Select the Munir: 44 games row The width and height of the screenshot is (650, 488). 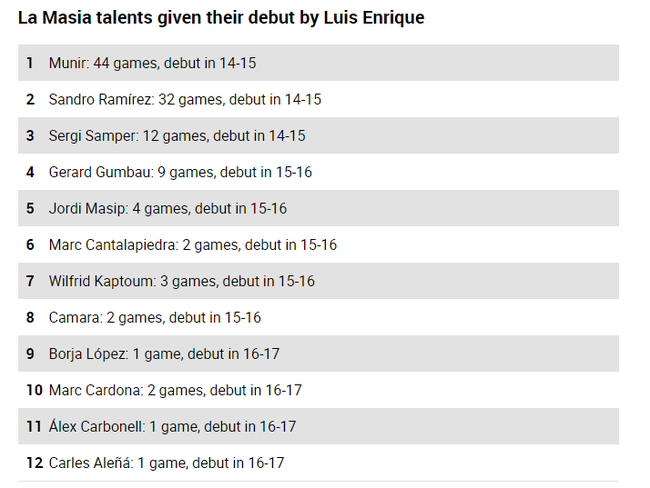(152, 63)
